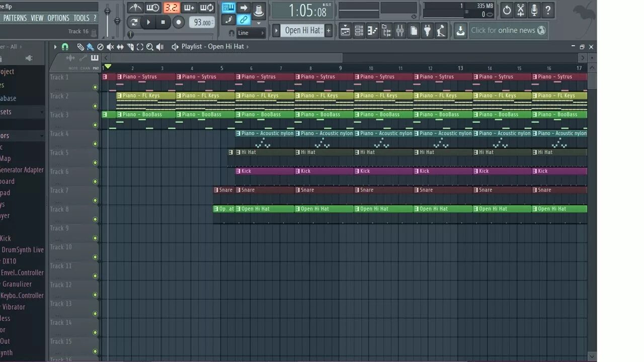This screenshot has width=644, height=362.
Task: Toggle pattern/song mode switch
Action: [x=134, y=22]
